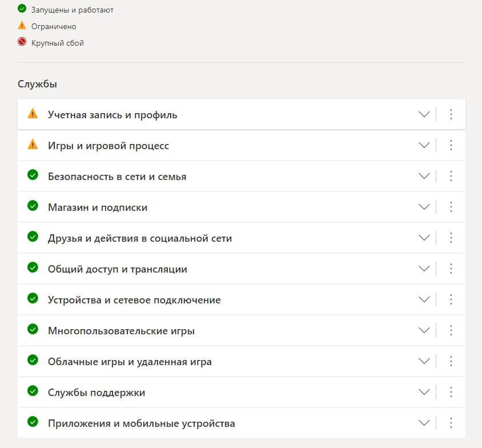Expand the Магазин и подписки chevron
This screenshot has width=482, height=448.
click(424, 207)
